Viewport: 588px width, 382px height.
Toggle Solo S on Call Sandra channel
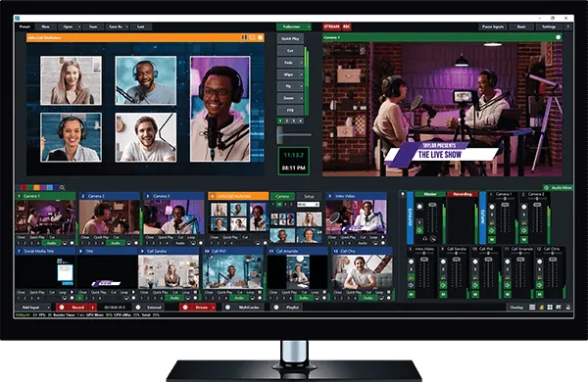coord(443,269)
